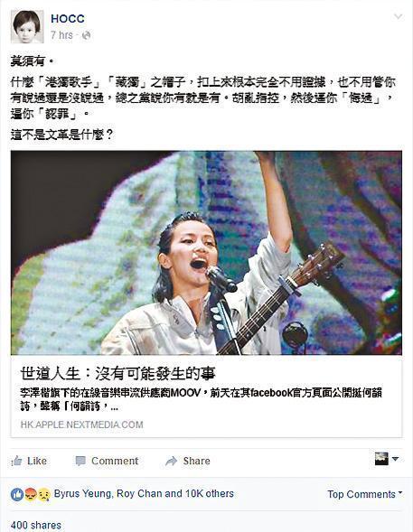Image resolution: width=413 pixels, height=532 pixels.
Task: Click the public globe privacy icon
Action: coord(86,35)
